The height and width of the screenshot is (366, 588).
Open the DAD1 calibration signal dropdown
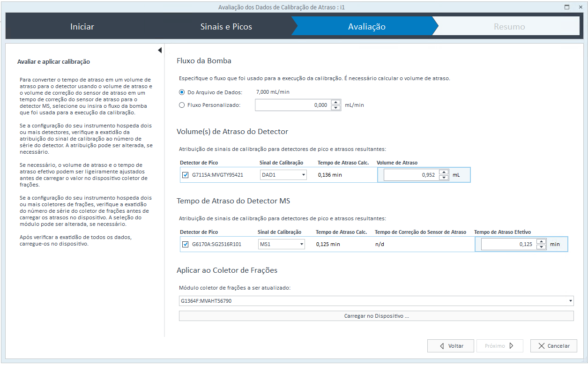pyautogui.click(x=283, y=175)
